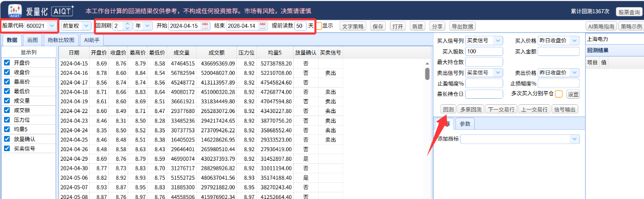Switch to the 数据 tab

[12, 40]
